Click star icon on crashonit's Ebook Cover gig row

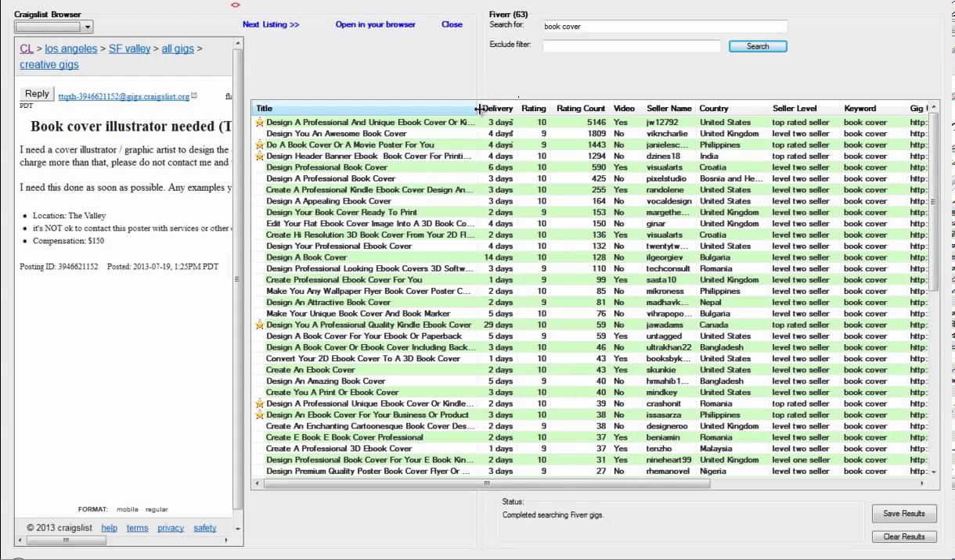click(260, 404)
